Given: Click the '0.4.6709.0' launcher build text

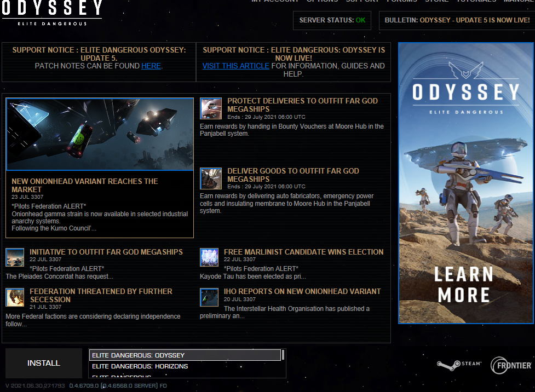Looking at the screenshot, I should click(x=84, y=385).
